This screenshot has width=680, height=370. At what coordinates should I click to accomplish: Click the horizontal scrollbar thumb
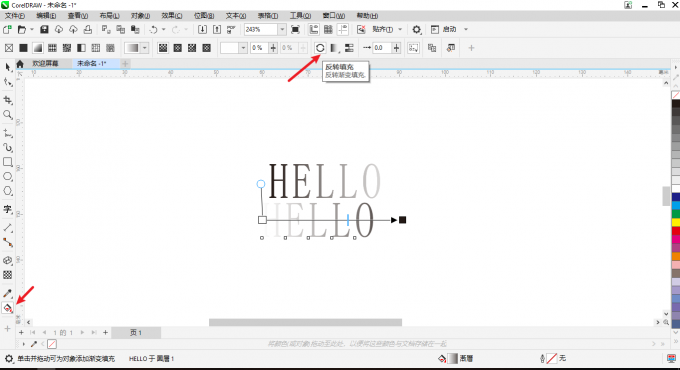click(305, 322)
